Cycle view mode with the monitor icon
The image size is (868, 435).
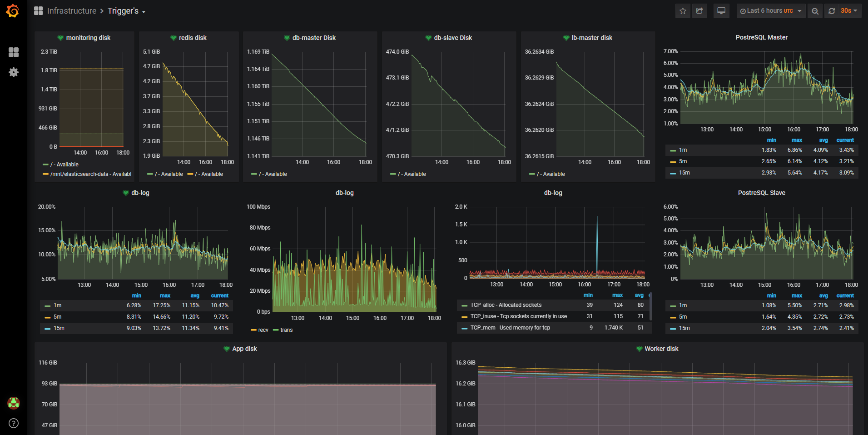tap(721, 11)
